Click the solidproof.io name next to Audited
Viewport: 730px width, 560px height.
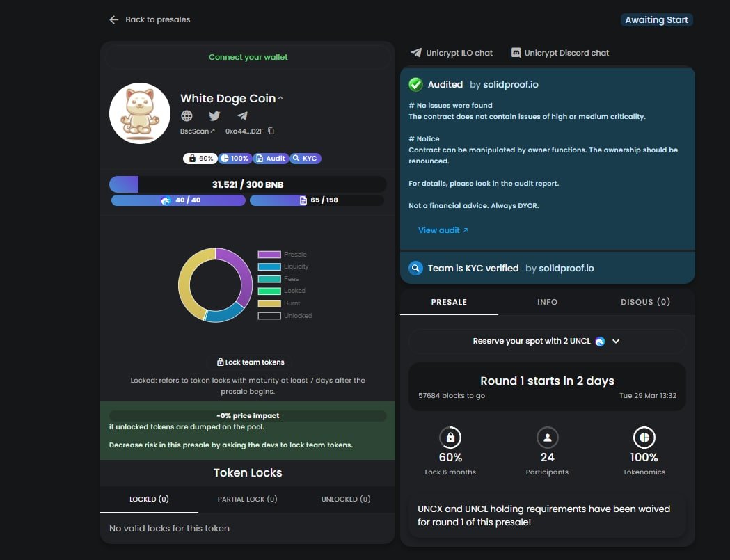510,84
